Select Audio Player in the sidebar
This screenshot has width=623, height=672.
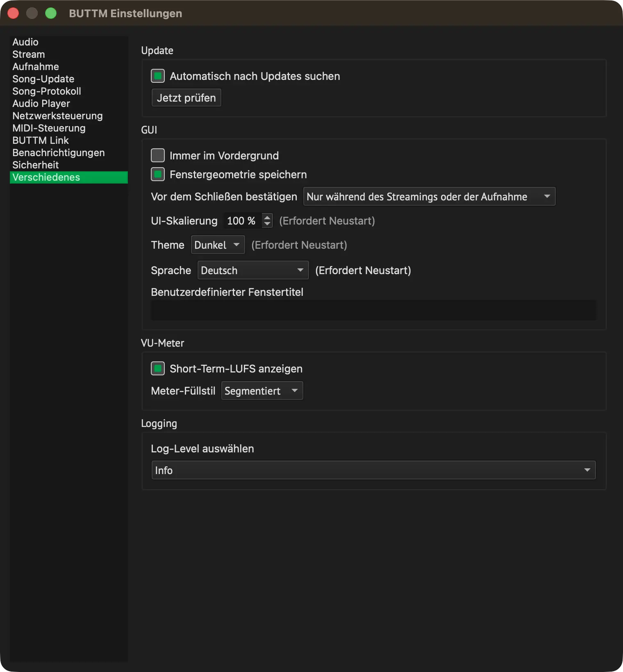coord(69,104)
